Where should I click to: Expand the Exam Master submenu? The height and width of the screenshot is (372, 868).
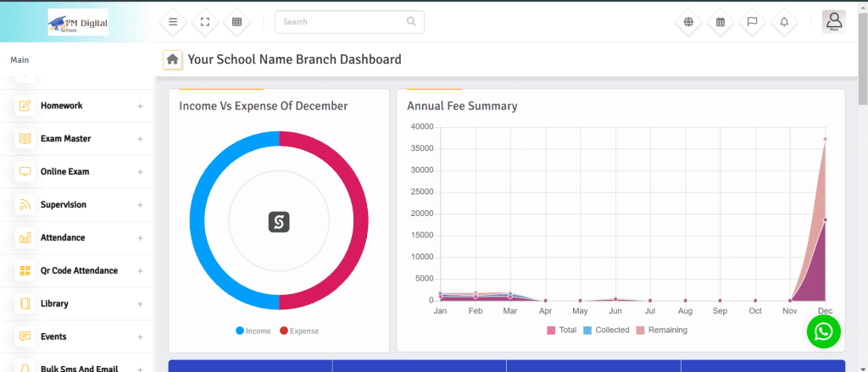[140, 139]
